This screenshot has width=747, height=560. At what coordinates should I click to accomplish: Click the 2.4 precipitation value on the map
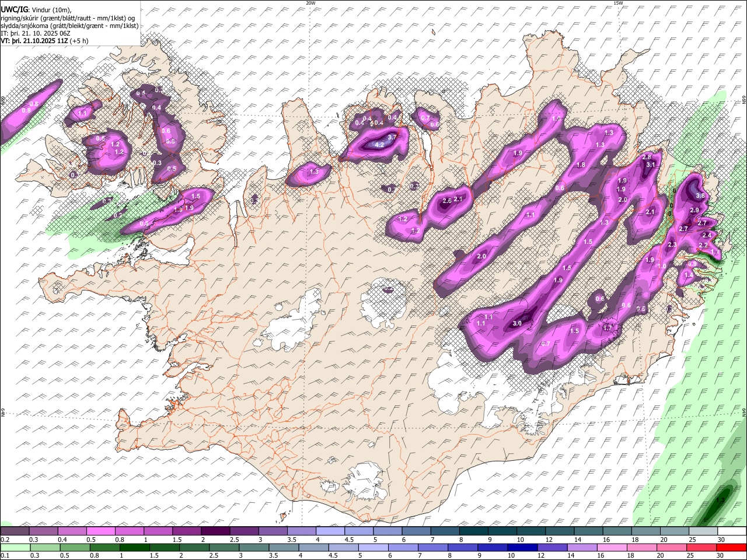tap(707, 235)
